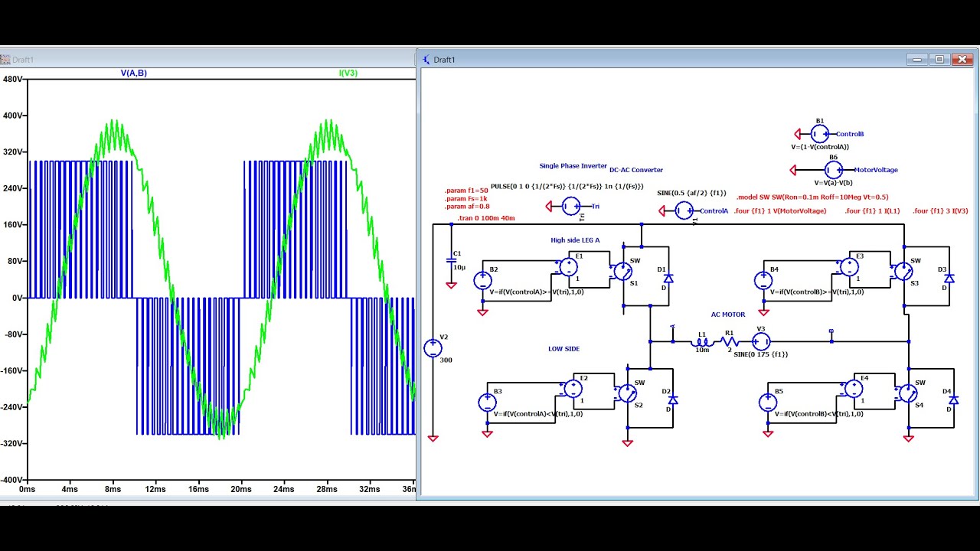The height and width of the screenshot is (551, 980).
Task: Click the -400V vertical axis label
Action: click(x=11, y=480)
